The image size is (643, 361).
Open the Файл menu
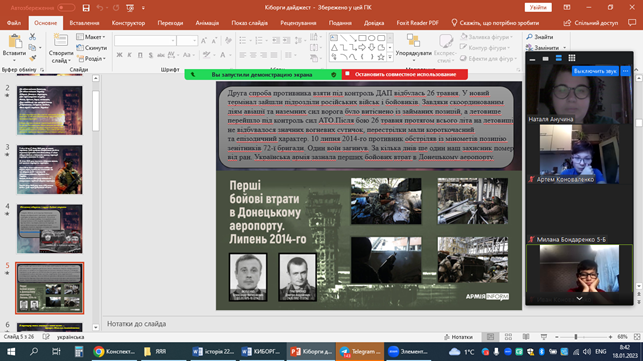tap(14, 23)
